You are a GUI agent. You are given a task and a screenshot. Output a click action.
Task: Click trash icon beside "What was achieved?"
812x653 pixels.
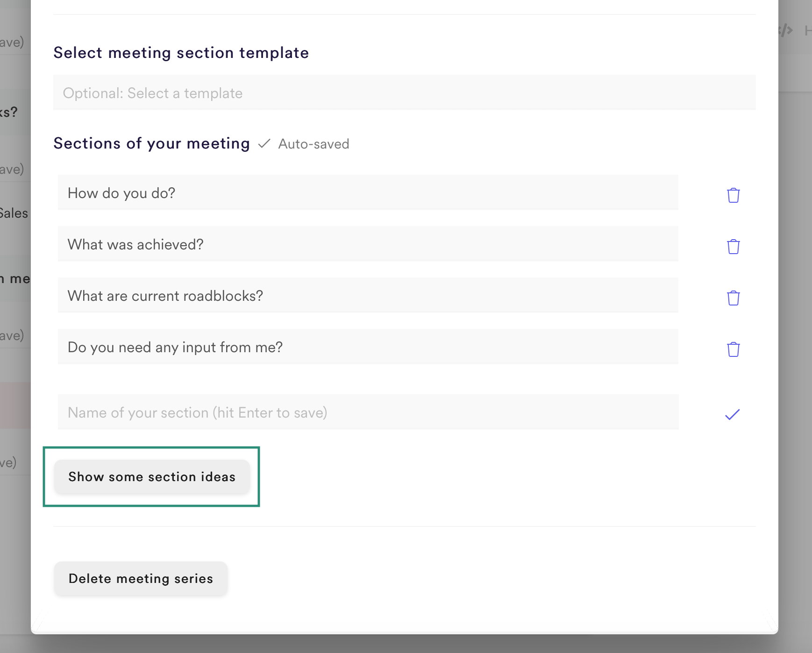click(733, 247)
